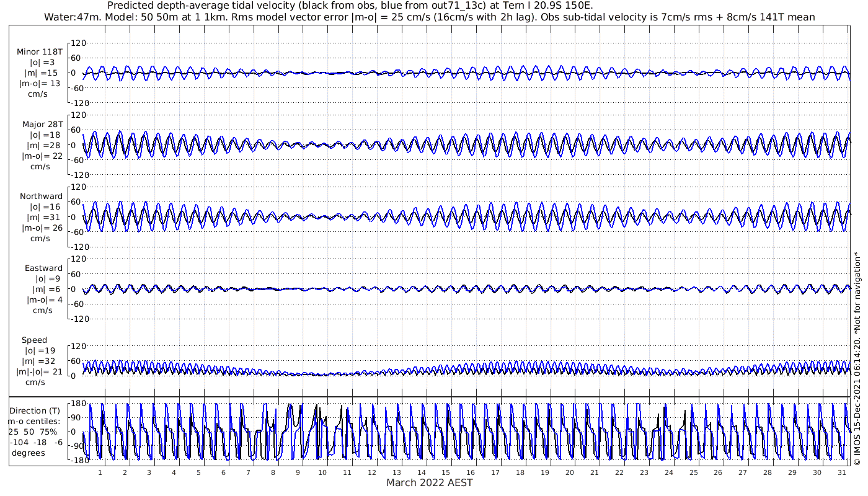This screenshot has width=868, height=496.
Task: Select the 'Major 28T' panel label
Action: point(42,124)
